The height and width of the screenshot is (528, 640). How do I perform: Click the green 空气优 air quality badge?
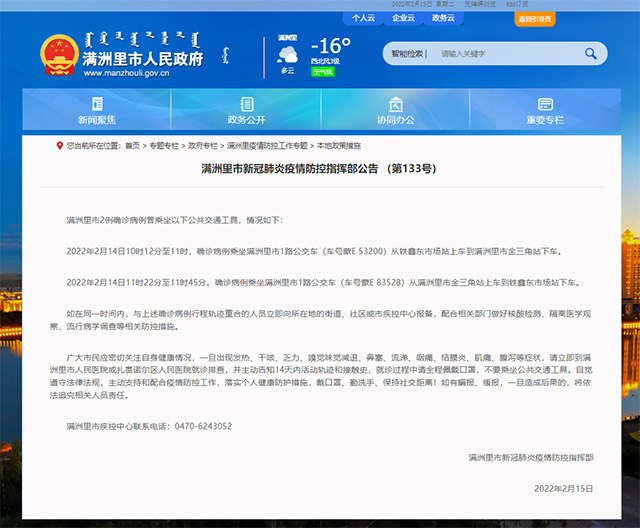coord(323,72)
